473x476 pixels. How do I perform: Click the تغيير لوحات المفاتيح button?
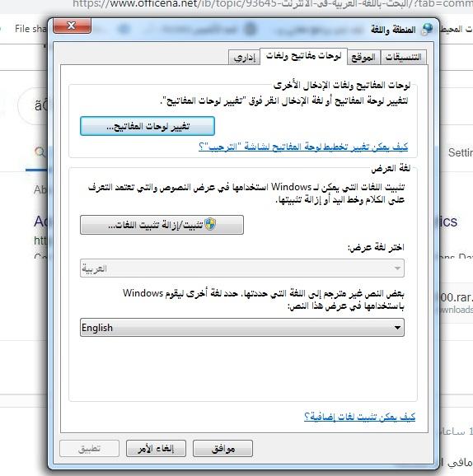coord(148,126)
